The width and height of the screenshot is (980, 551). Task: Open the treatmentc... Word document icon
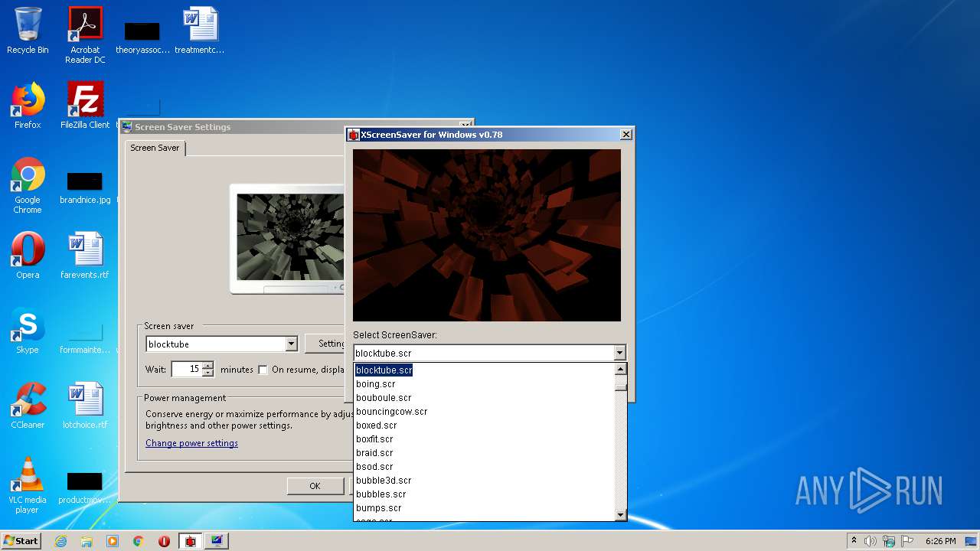[x=200, y=31]
